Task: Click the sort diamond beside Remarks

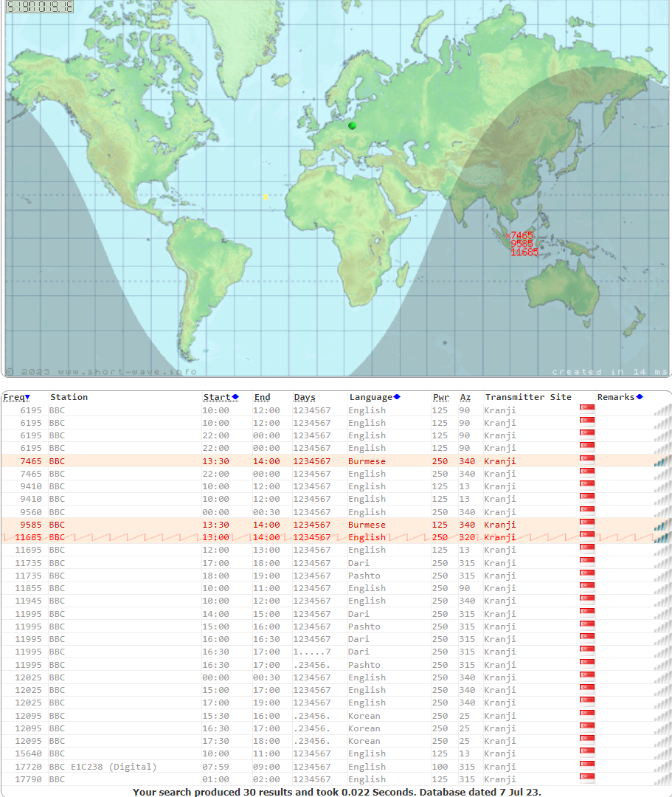Action: point(640,397)
